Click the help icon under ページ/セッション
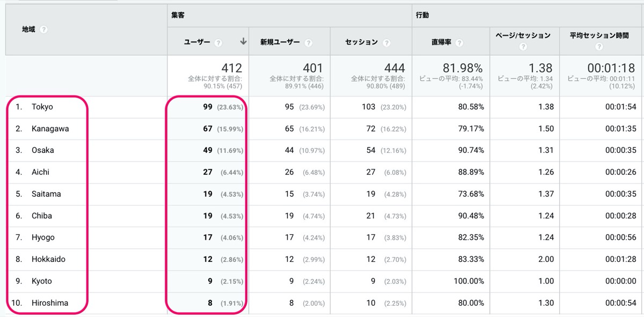The height and width of the screenshot is (317, 644). click(x=524, y=47)
